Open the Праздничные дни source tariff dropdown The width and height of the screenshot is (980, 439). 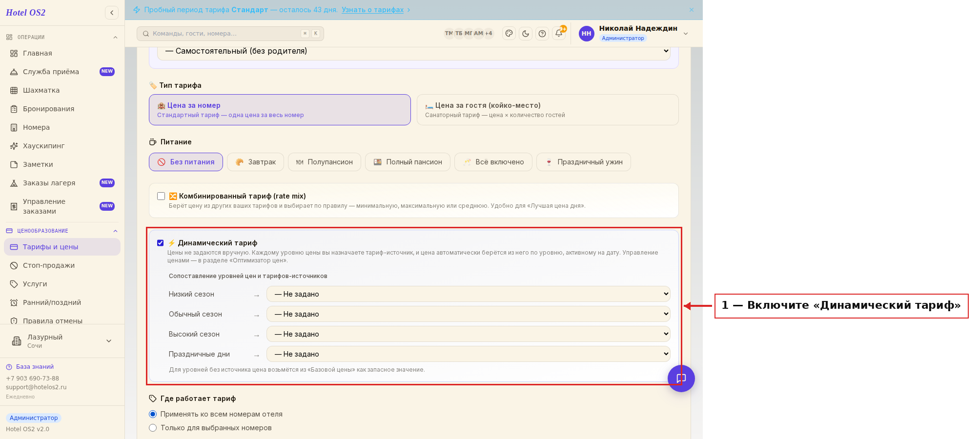[x=469, y=354]
